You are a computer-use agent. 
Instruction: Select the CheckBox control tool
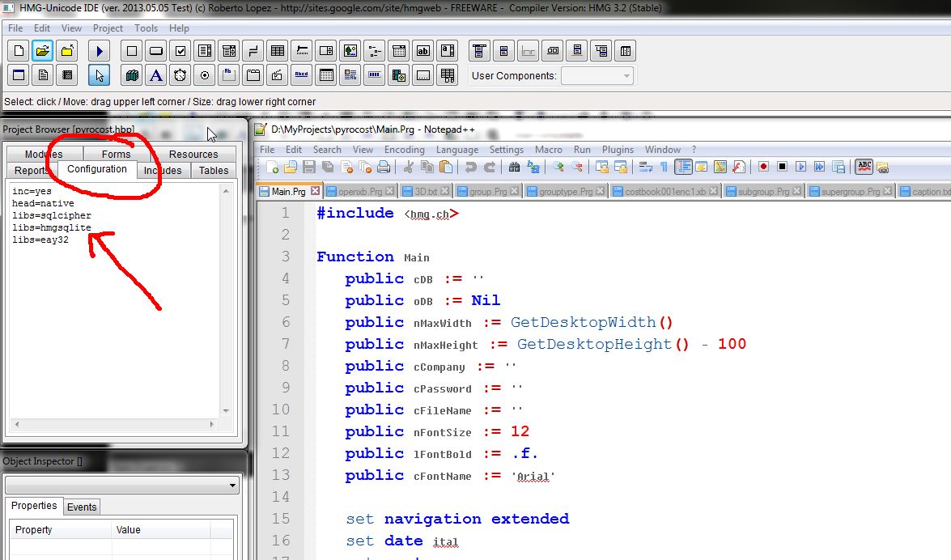180,51
